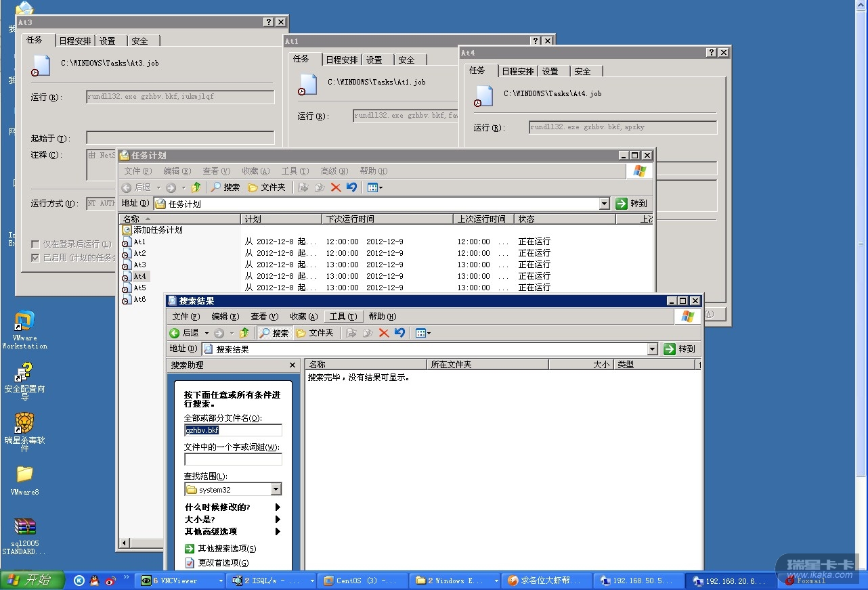The width and height of the screenshot is (868, 590).
Task: Click the undo icon in search results toolbar
Action: [x=399, y=333]
